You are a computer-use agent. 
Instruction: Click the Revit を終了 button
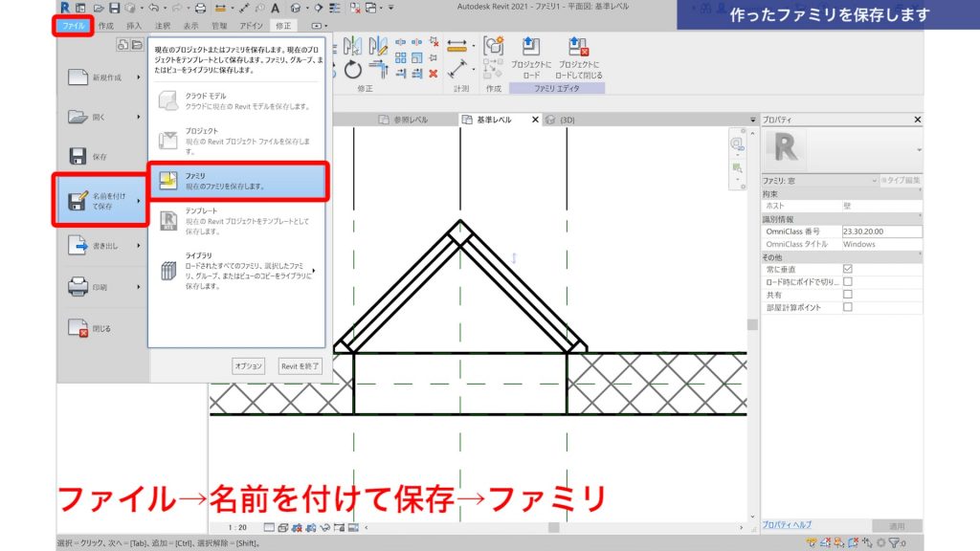click(300, 365)
